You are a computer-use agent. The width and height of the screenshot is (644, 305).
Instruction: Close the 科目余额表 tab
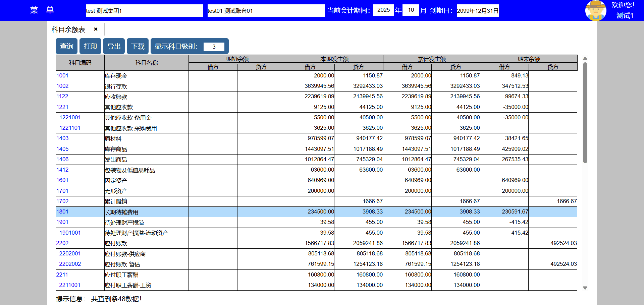[96, 29]
